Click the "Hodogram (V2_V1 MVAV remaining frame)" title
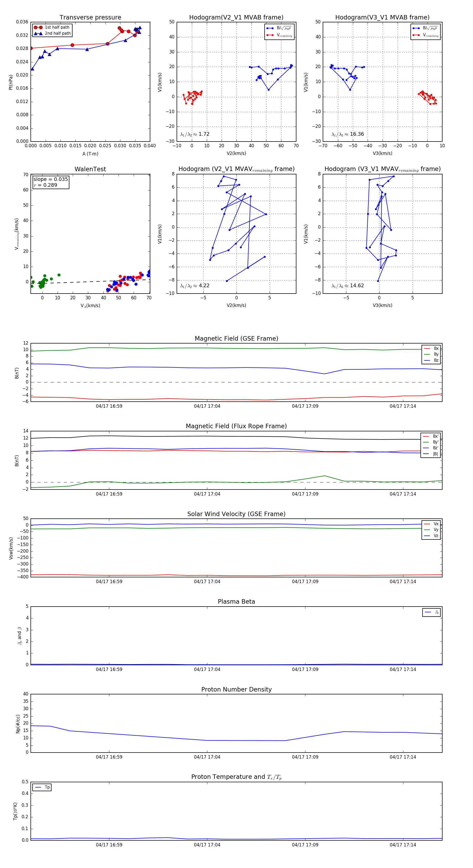The height and width of the screenshot is (868, 473). coord(236,169)
